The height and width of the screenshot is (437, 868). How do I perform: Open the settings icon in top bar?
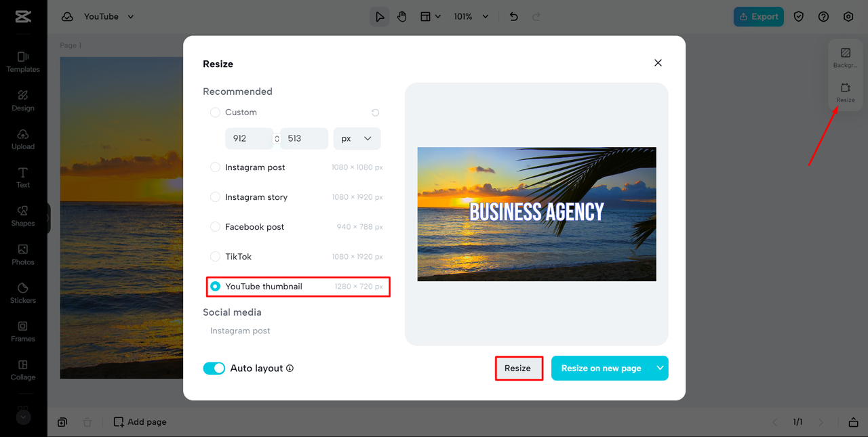[x=848, y=16]
